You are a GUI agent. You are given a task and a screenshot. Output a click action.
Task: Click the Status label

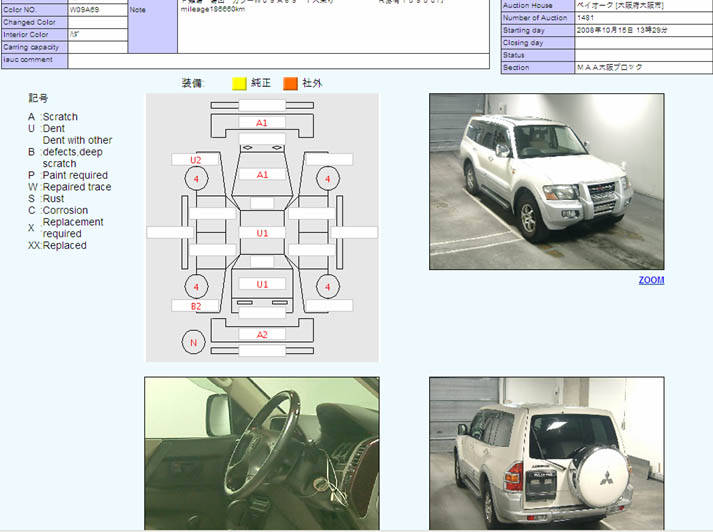click(x=513, y=55)
